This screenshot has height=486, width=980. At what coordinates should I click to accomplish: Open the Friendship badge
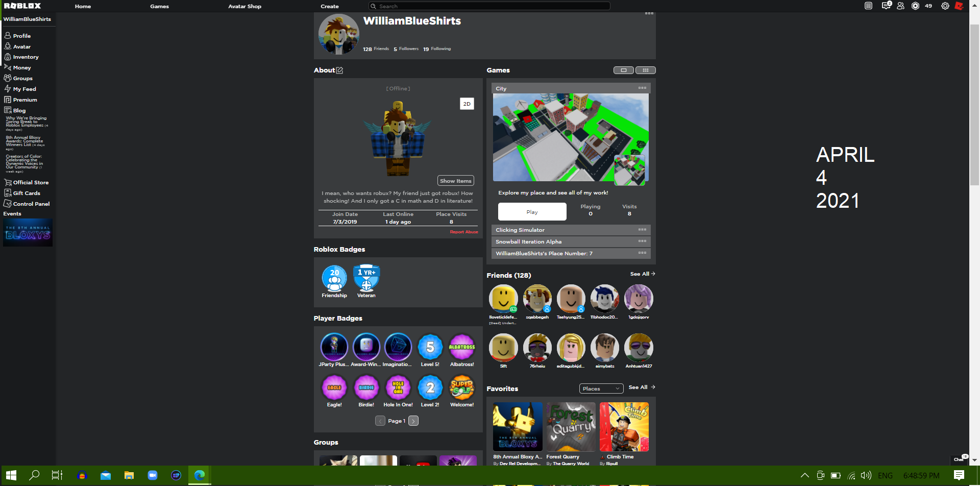[x=334, y=281]
